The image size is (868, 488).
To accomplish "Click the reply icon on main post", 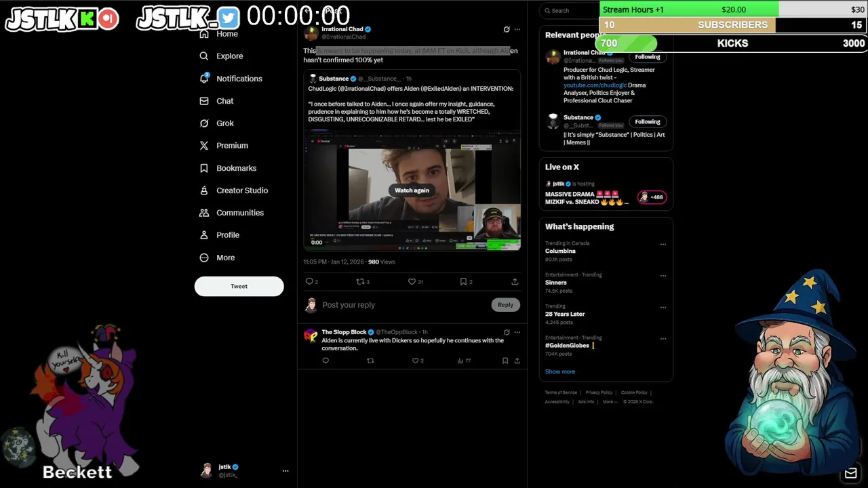I will pyautogui.click(x=309, y=281).
